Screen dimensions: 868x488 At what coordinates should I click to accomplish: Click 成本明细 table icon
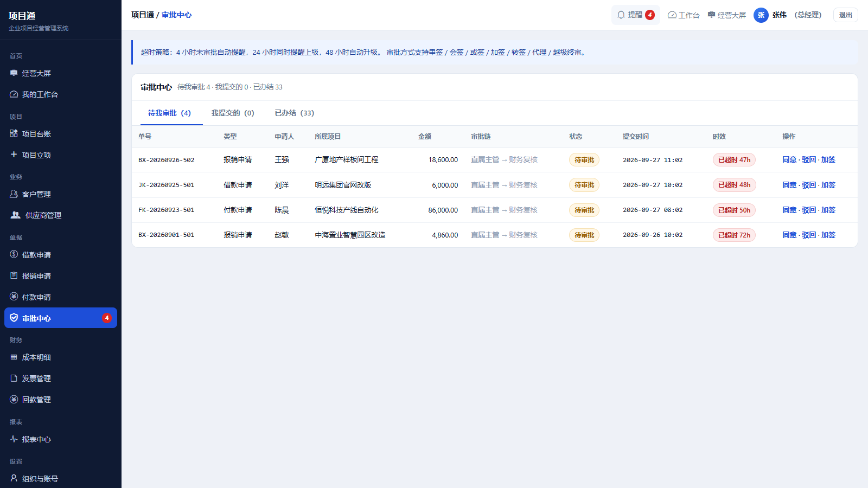click(14, 357)
